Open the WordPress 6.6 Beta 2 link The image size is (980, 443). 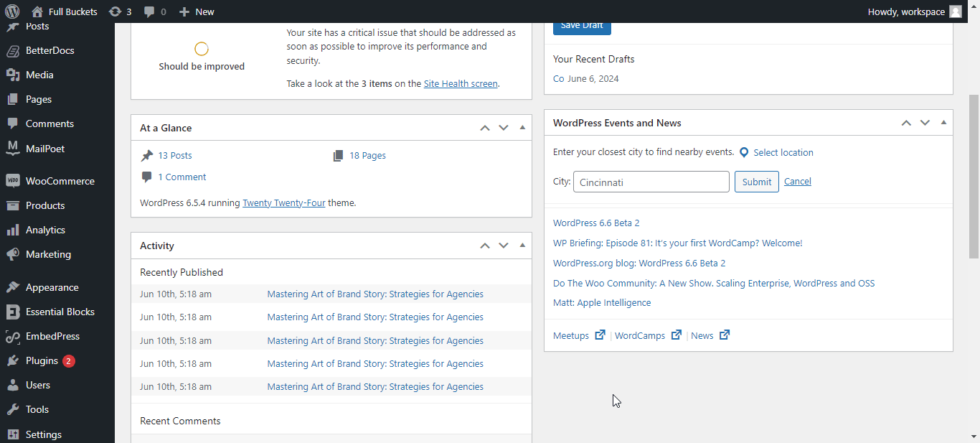[596, 223]
